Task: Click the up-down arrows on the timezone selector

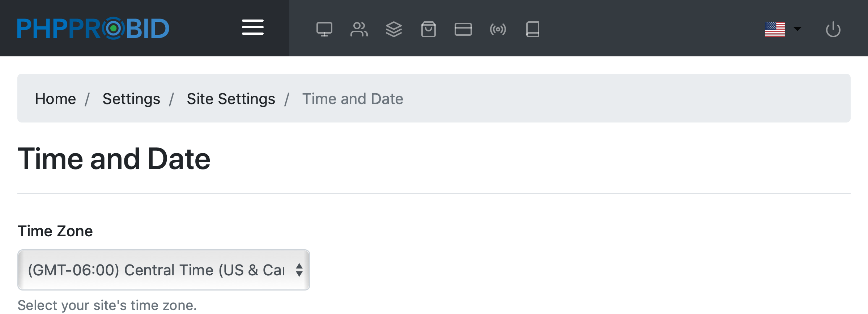Action: [x=299, y=270]
